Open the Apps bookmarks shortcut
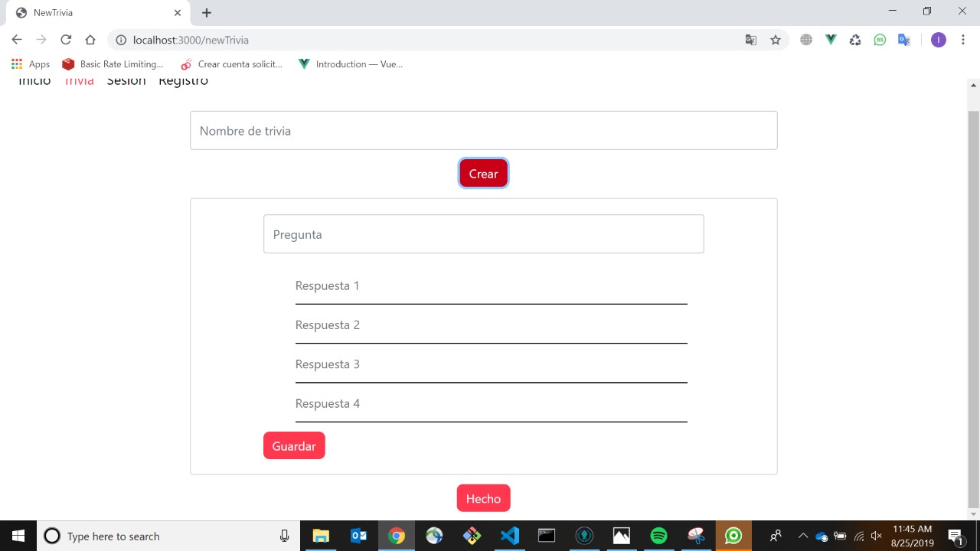The width and height of the screenshot is (980, 551). tap(31, 64)
